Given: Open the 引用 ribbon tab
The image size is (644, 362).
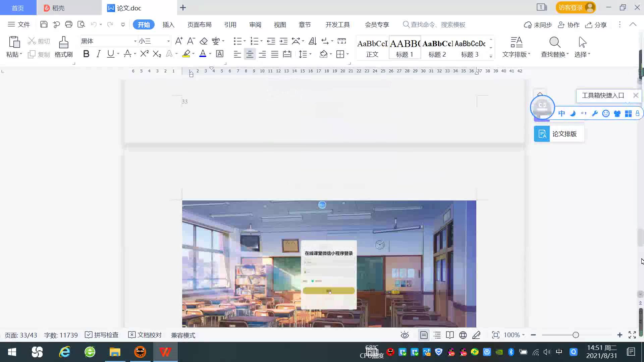Looking at the screenshot, I should pyautogui.click(x=230, y=24).
